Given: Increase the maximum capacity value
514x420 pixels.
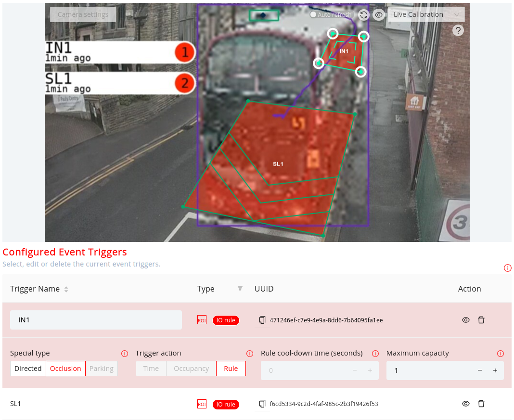Looking at the screenshot, I should pyautogui.click(x=495, y=370).
